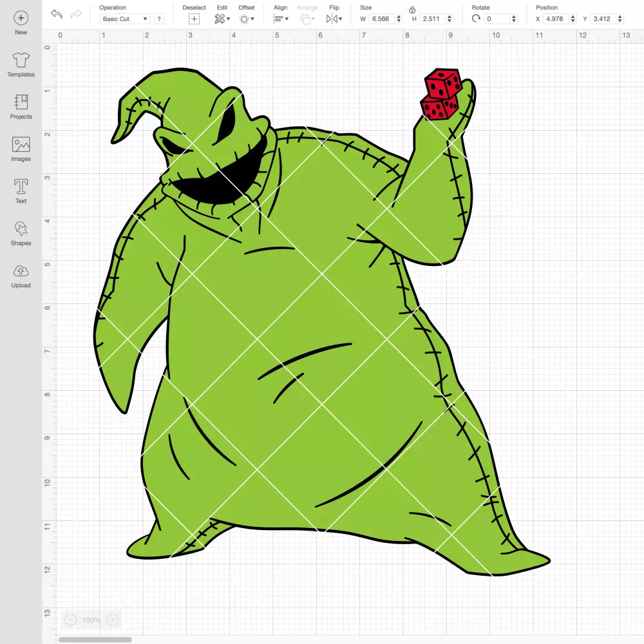The image size is (644, 644).
Task: Expand the Align dropdown arrow
Action: pos(287,19)
